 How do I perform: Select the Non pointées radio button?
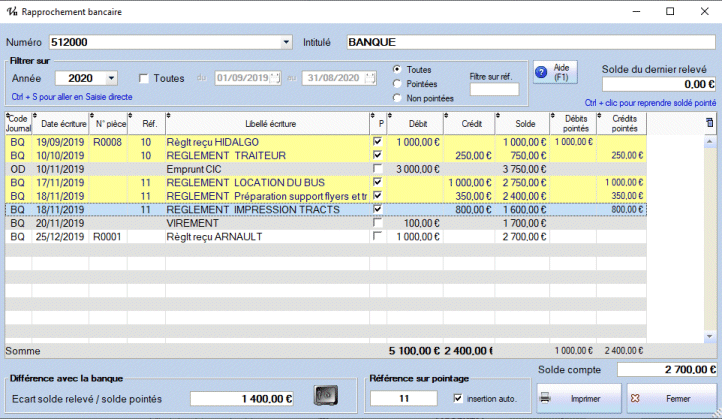pyautogui.click(x=398, y=98)
